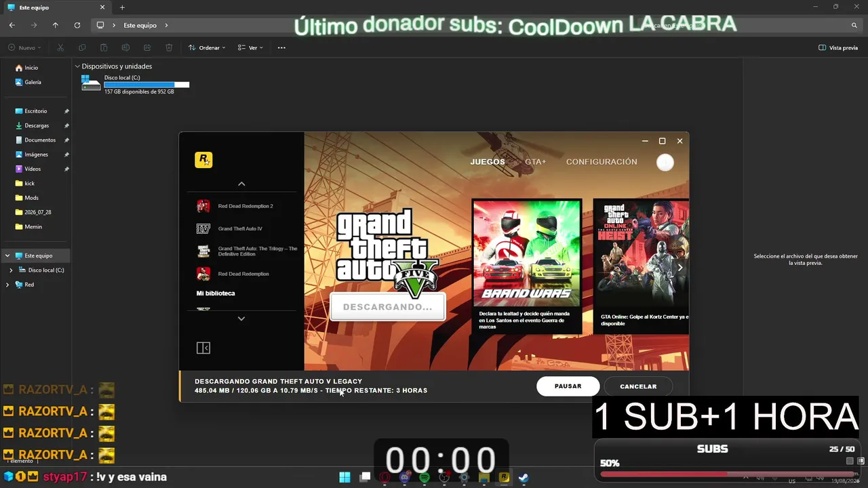The width and height of the screenshot is (868, 488).
Task: Click the Rockstar Games logo in the launcher
Action: tap(203, 160)
